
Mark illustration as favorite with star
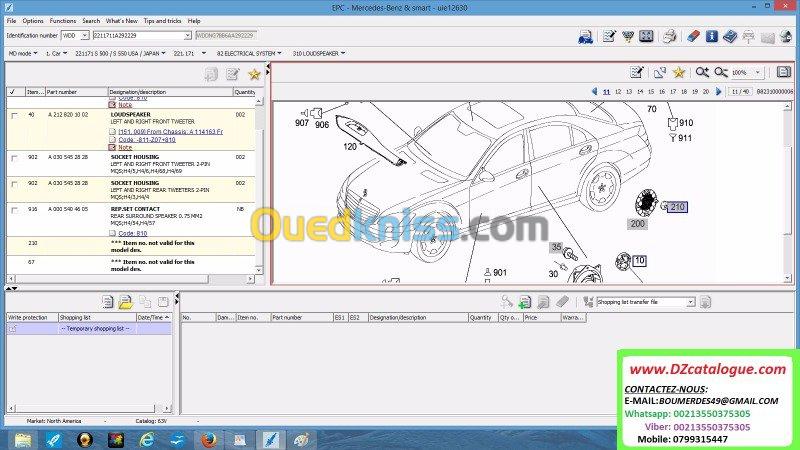pyautogui.click(x=679, y=72)
